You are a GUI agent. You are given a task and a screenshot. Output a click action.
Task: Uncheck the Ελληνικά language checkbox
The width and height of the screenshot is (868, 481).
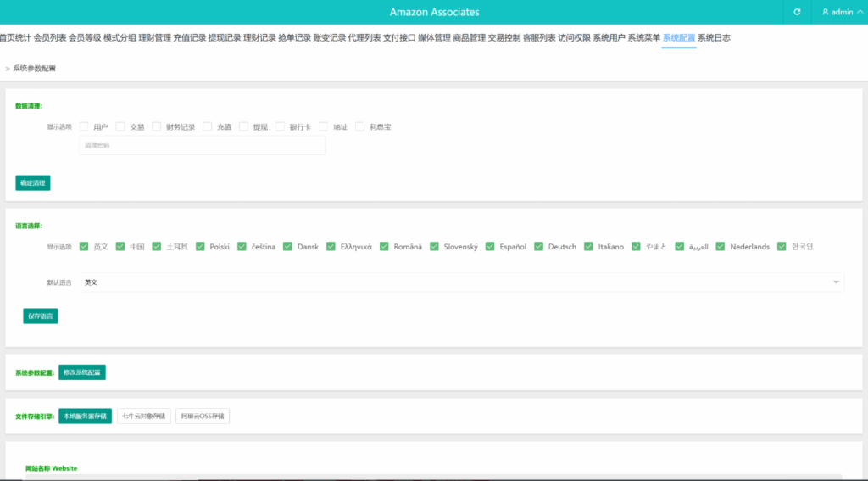331,246
